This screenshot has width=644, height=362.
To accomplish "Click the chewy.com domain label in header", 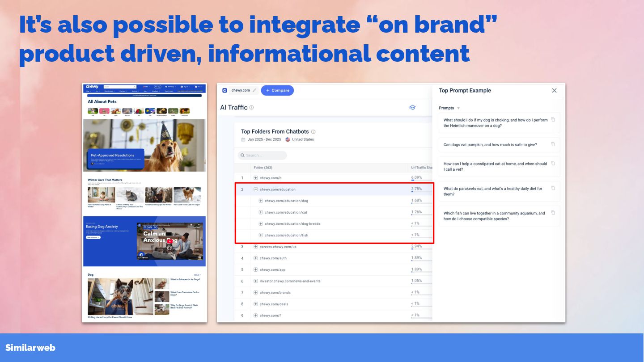I will pos(241,90).
